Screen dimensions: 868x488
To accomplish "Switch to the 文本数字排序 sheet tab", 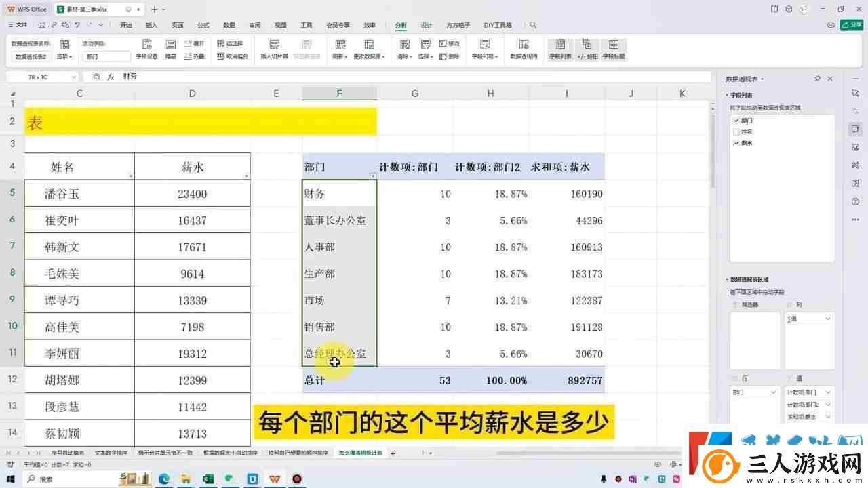I will (111, 453).
